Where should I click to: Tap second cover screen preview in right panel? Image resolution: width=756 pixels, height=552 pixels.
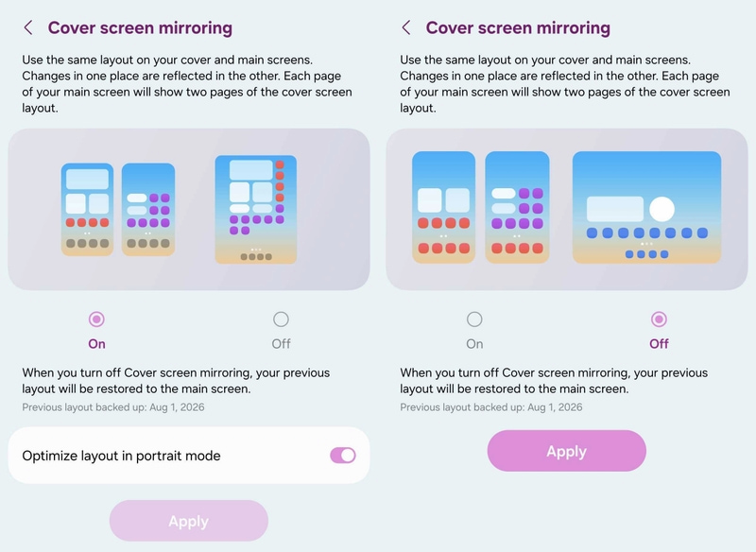coord(517,207)
